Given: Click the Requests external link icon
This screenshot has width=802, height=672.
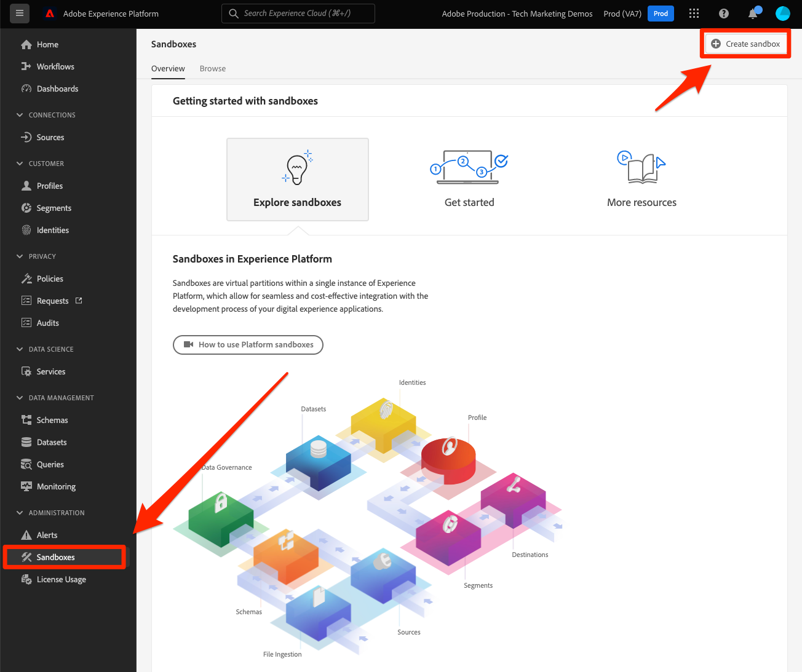Looking at the screenshot, I should [x=79, y=301].
